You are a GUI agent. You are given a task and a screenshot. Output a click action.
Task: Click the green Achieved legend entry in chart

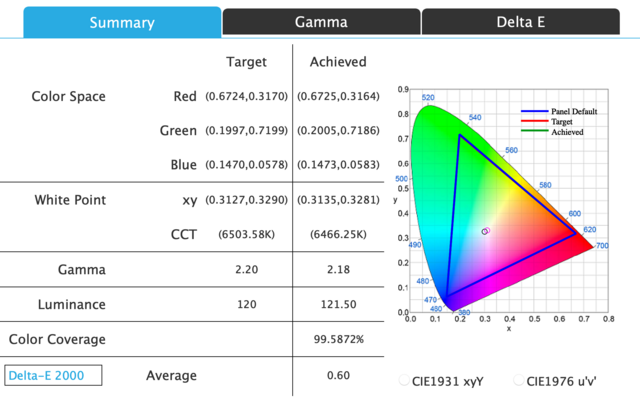[552, 132]
